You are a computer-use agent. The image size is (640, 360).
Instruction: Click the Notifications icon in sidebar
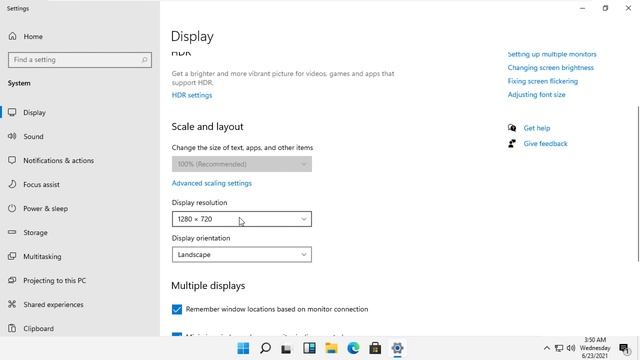[x=12, y=160]
